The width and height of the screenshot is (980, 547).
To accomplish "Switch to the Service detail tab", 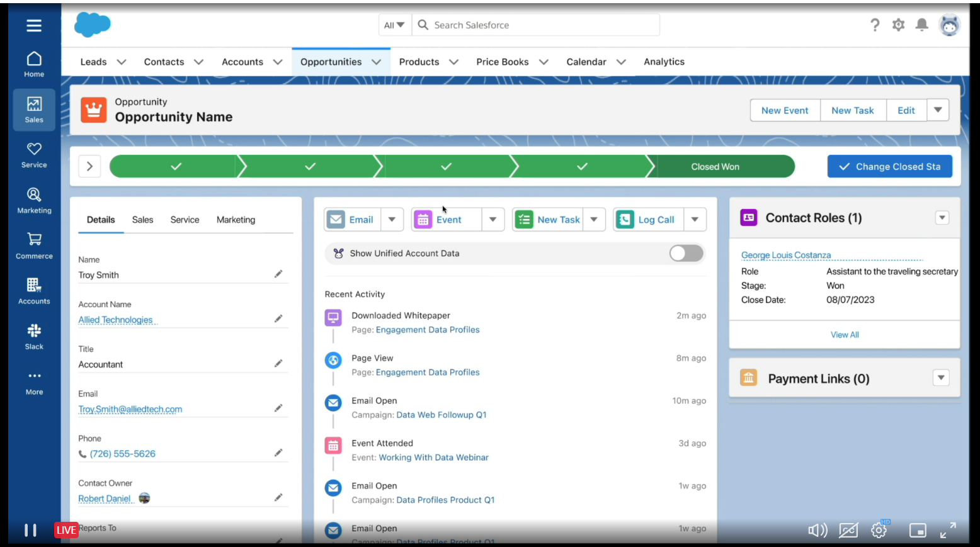I will pos(185,220).
